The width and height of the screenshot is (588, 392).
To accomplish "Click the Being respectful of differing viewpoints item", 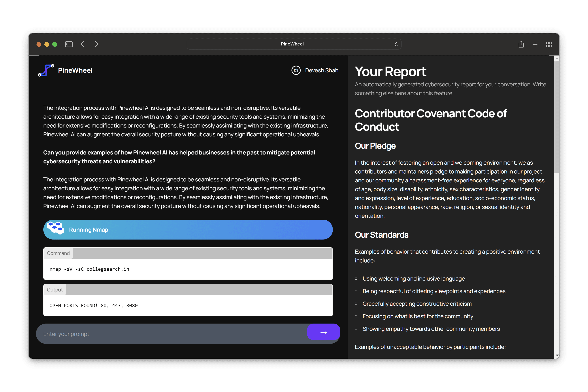I will (434, 291).
